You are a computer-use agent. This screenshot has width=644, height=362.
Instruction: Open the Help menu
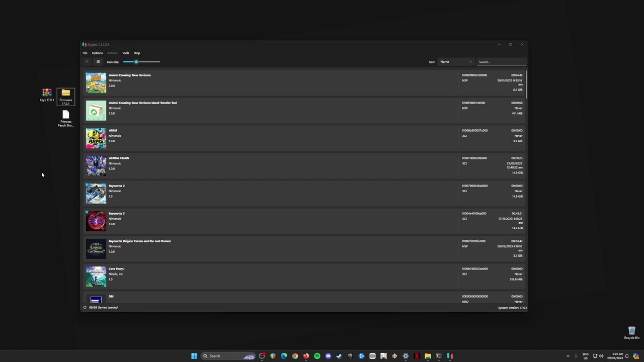click(x=137, y=53)
